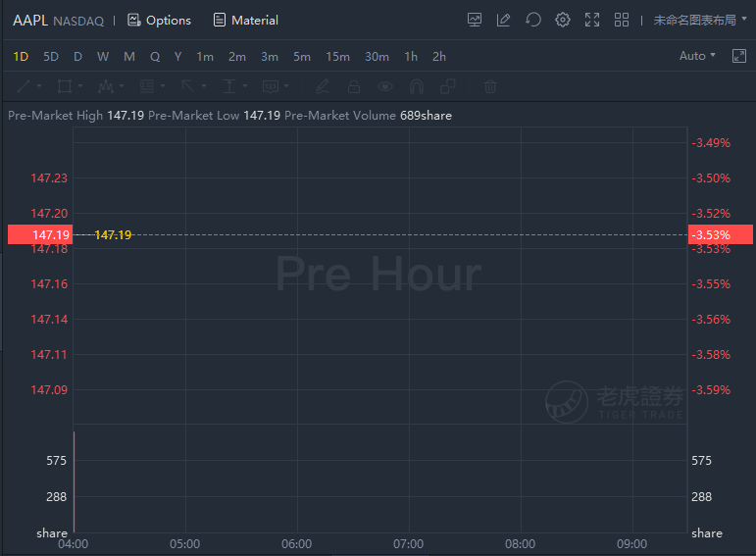This screenshot has height=556, width=756.
Task: Refresh the chart with the reload icon
Action: [532, 20]
